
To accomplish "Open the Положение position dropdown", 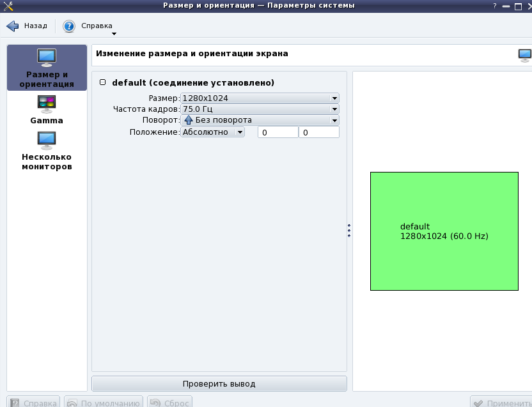I will pyautogui.click(x=212, y=132).
